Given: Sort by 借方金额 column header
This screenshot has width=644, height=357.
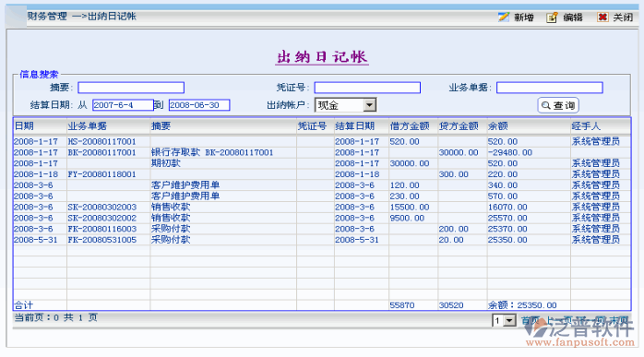Looking at the screenshot, I should pyautogui.click(x=410, y=126).
